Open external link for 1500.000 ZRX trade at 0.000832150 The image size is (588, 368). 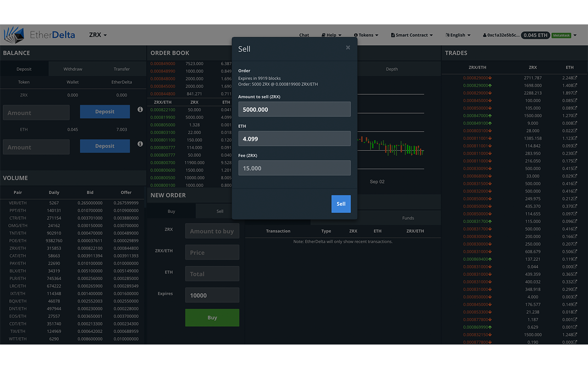[x=575, y=334]
